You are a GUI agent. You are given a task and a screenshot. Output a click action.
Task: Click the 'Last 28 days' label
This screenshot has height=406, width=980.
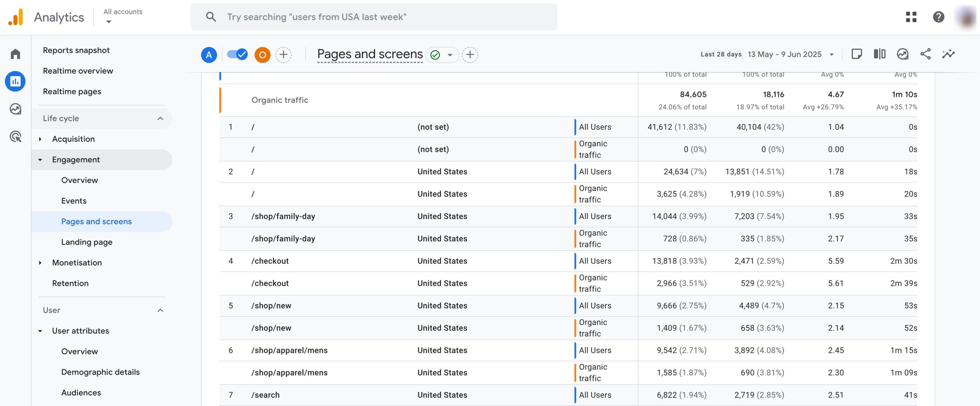[721, 54]
